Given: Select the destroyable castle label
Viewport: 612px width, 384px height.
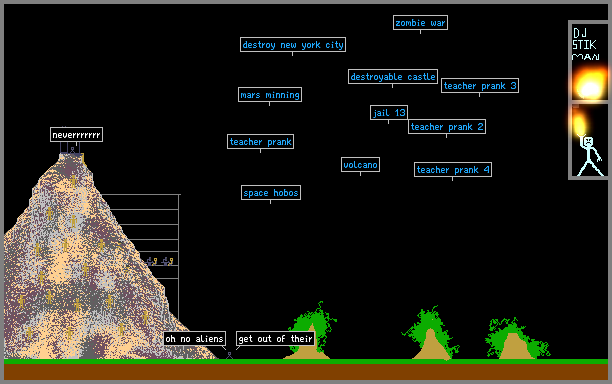Looking at the screenshot, I should tap(393, 76).
